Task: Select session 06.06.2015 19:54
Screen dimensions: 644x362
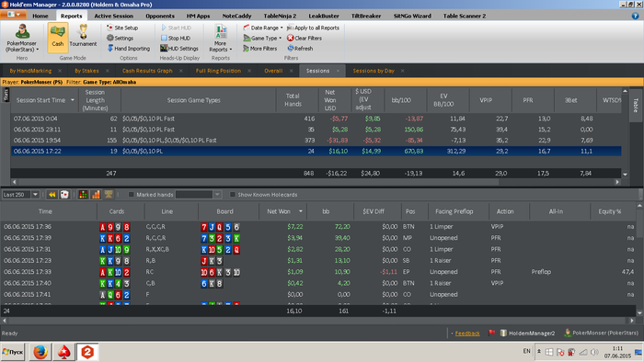Action: 316,141
